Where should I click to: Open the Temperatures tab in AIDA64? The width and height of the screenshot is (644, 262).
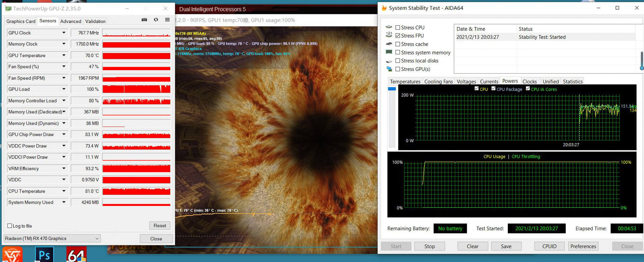click(x=405, y=81)
